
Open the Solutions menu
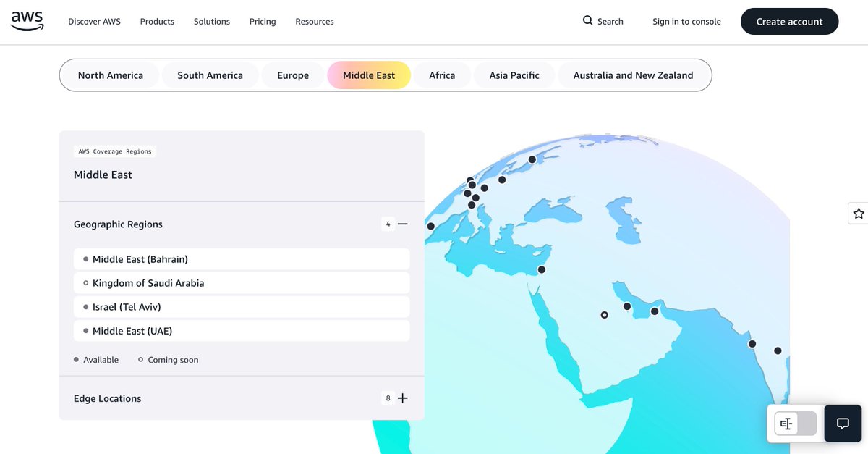(x=212, y=22)
